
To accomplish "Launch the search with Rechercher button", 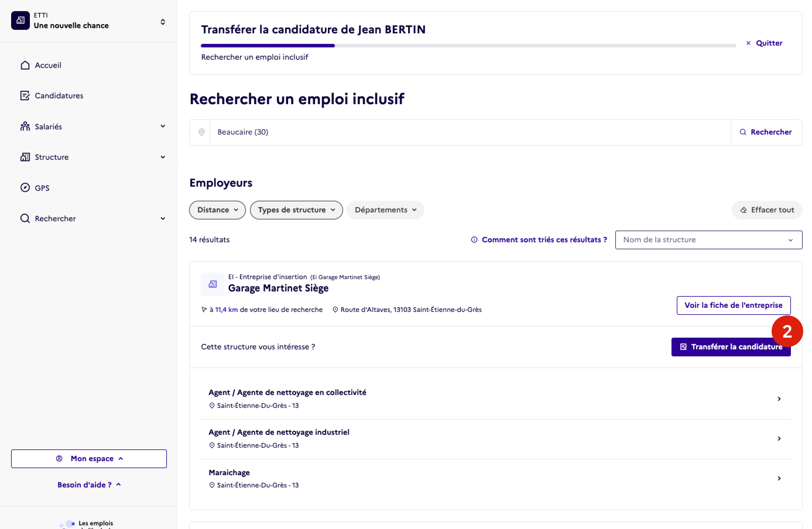I will [x=766, y=132].
